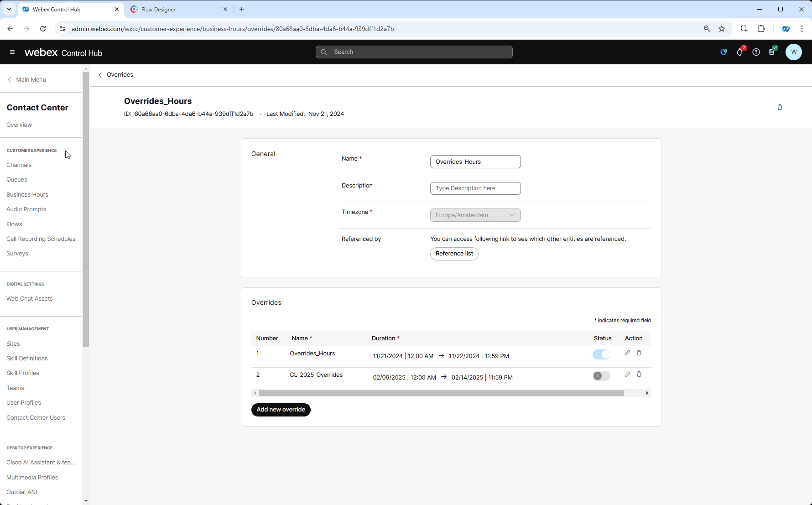Viewport: 812px width, 505px height.
Task: Click the browser zoom magnifier icon
Action: [x=707, y=29]
